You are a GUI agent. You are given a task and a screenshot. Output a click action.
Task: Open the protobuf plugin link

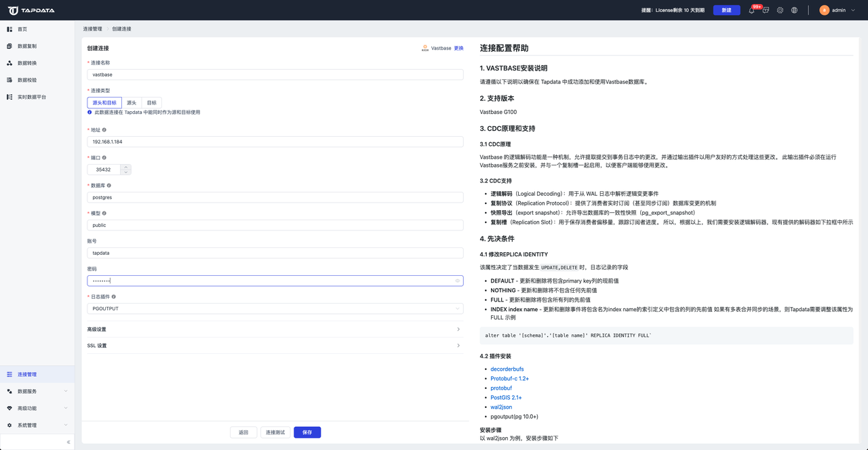click(x=502, y=388)
